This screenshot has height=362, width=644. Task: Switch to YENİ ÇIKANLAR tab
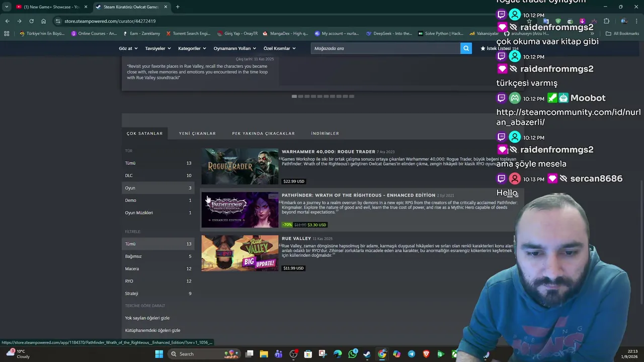197,133
